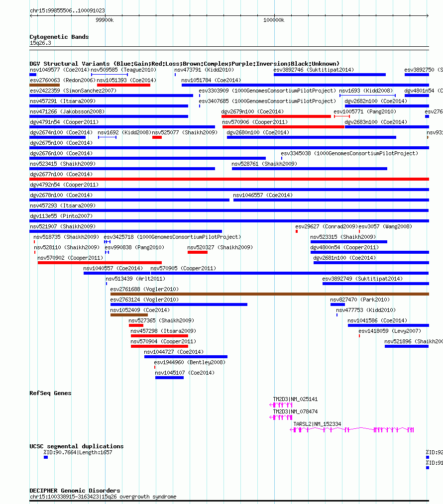
Task: Click the nsv528761 (Shaikh2009) label
Action: (x=264, y=164)
